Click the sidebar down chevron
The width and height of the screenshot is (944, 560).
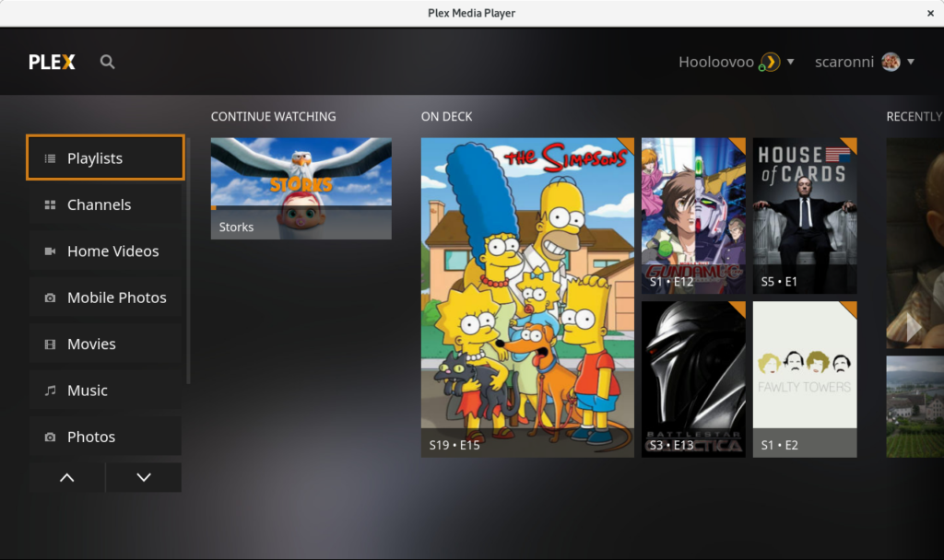click(x=143, y=477)
